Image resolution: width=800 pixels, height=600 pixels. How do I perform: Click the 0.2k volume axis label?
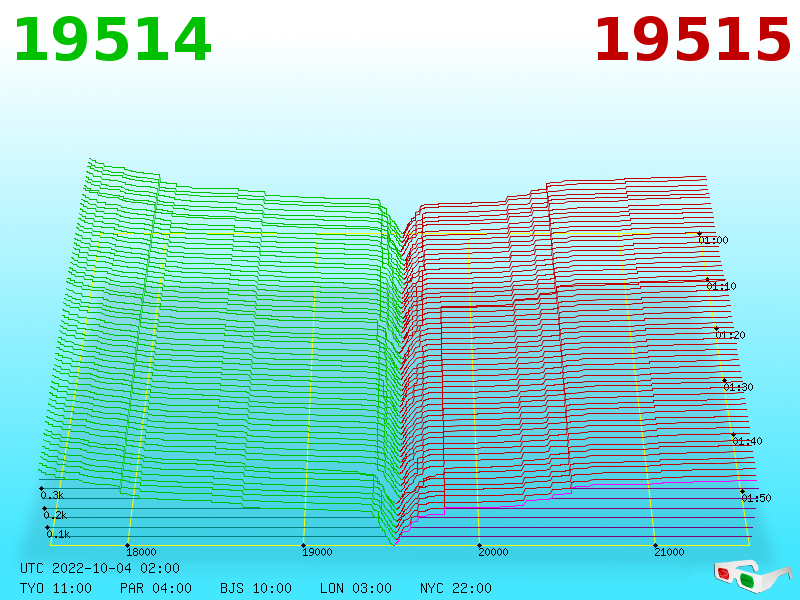coord(55,515)
